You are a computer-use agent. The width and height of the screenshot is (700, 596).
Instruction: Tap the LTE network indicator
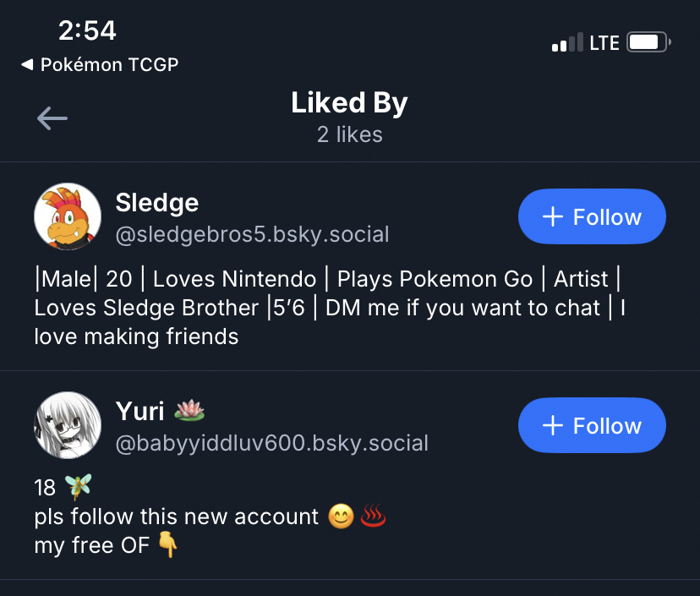[x=604, y=43]
